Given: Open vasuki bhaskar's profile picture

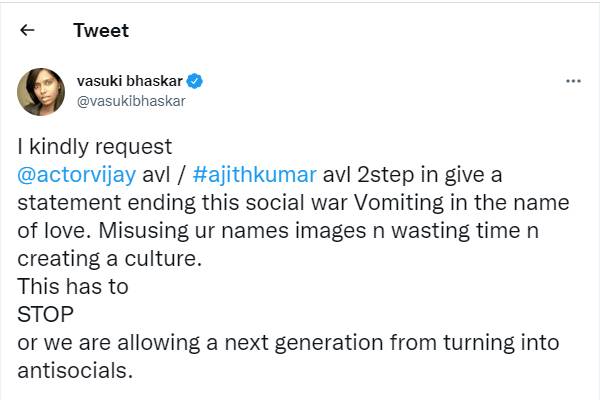Looking at the screenshot, I should pyautogui.click(x=42, y=93).
